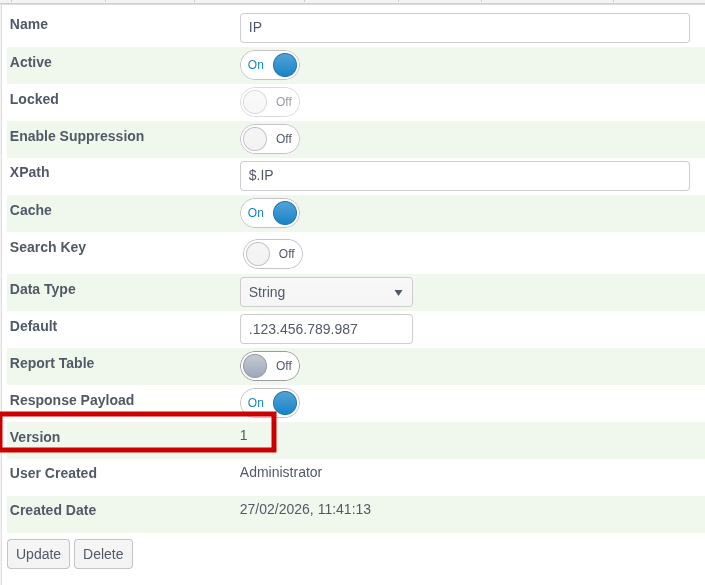Enable the Enable Suppression toggle
Viewport: 705px width, 585px height.
(270, 139)
